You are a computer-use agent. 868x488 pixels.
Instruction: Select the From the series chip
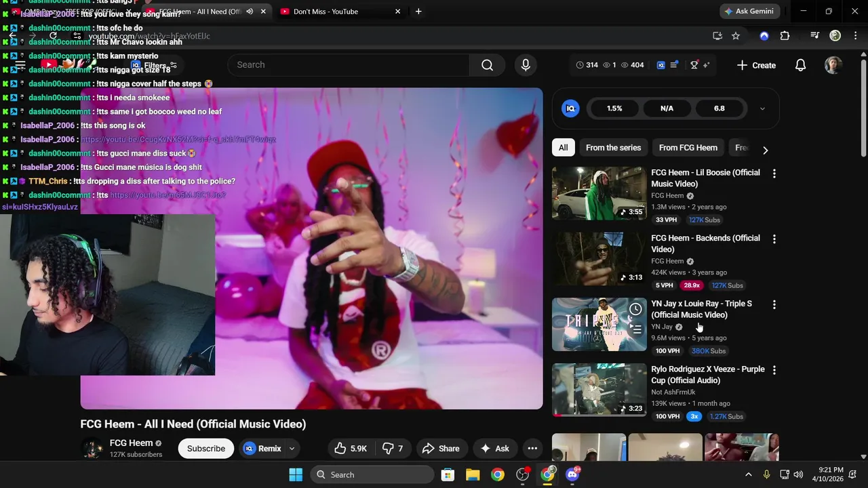613,148
